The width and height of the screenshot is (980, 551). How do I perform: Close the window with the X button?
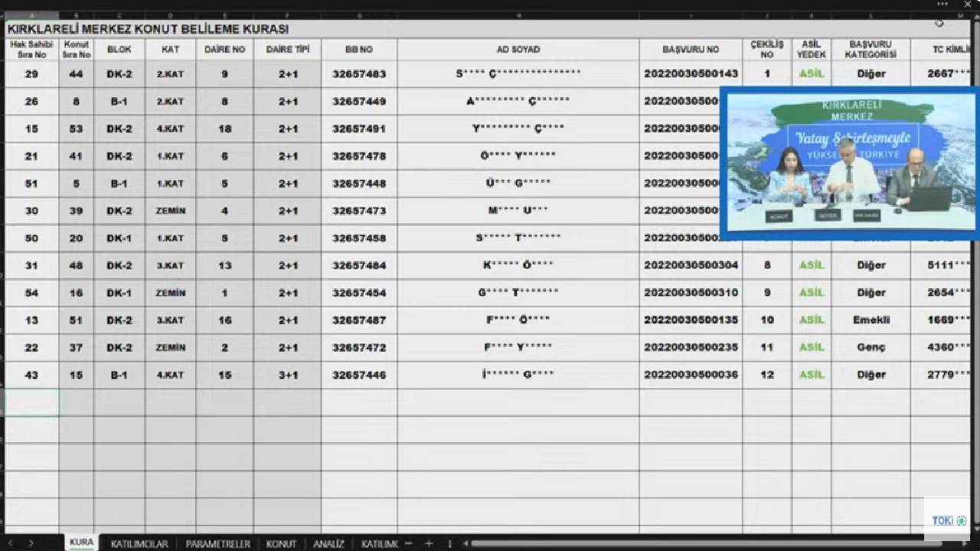click(967, 4)
